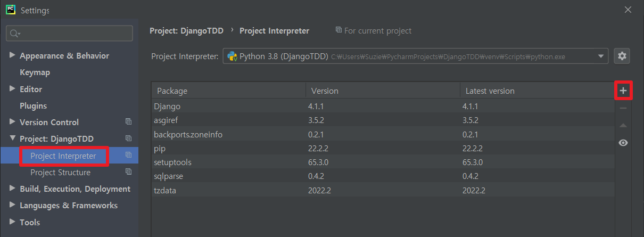644x237 pixels.
Task: Click latest version 2022.2 cell
Action: (x=474, y=190)
